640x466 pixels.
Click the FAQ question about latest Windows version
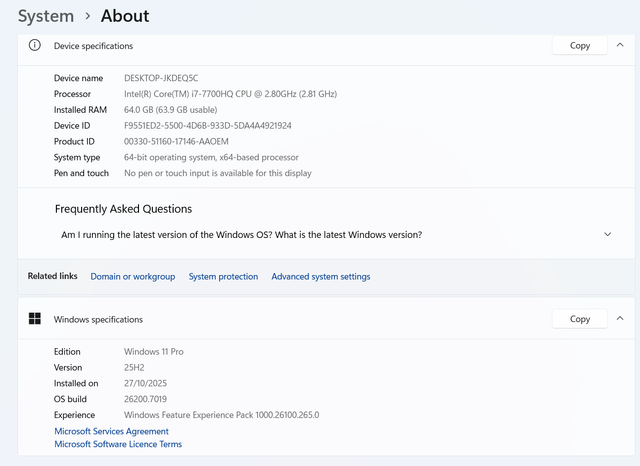click(x=242, y=235)
